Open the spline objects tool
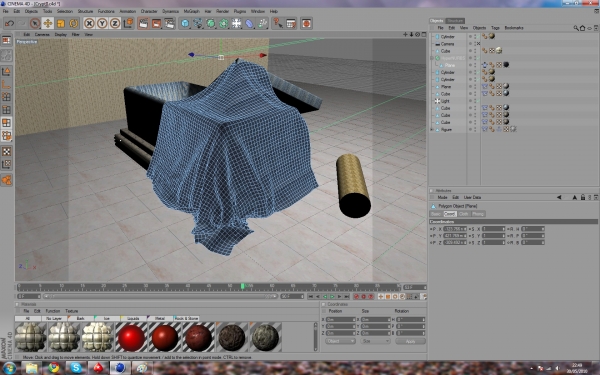This screenshot has width=600, height=375. [x=198, y=24]
